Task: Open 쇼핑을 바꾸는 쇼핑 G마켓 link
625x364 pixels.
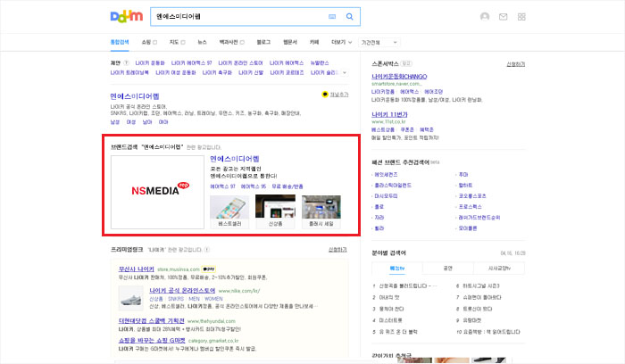Action: click(152, 341)
